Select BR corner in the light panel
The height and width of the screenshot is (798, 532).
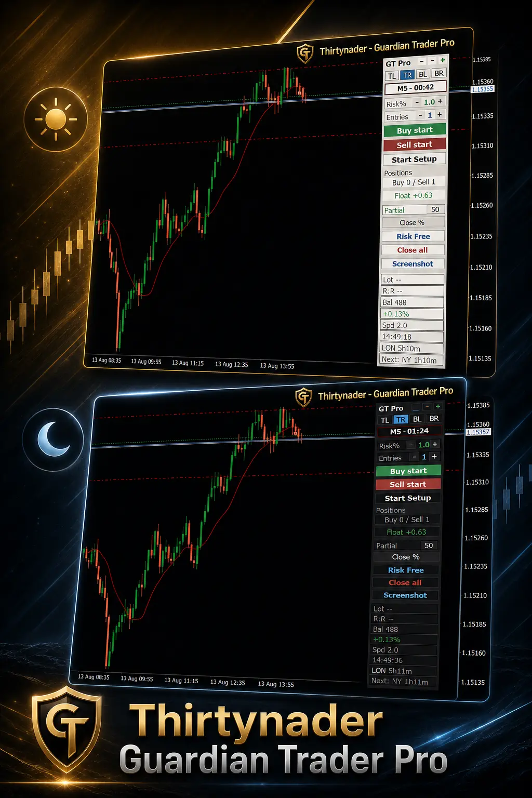(x=439, y=73)
